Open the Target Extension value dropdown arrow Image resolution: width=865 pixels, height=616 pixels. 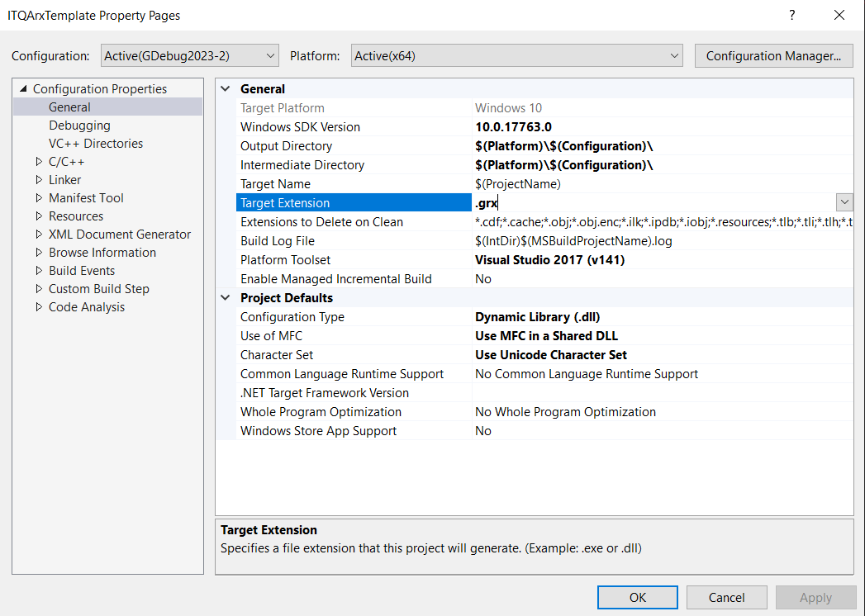point(844,201)
